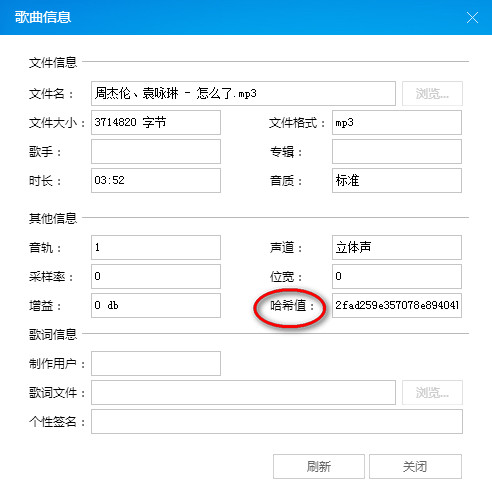Viewport: 492px width, 497px height.
Task: Click the empty 专辑 input field
Action: coord(397,151)
